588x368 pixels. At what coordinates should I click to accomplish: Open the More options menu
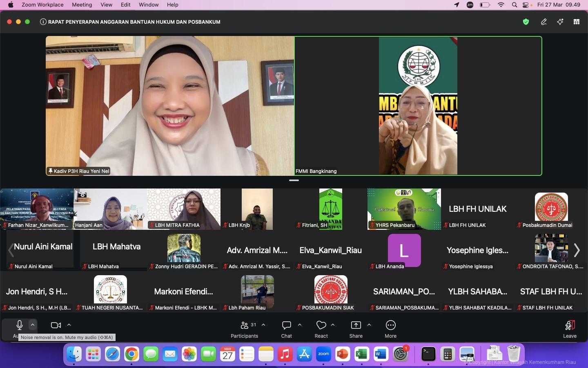tap(390, 325)
